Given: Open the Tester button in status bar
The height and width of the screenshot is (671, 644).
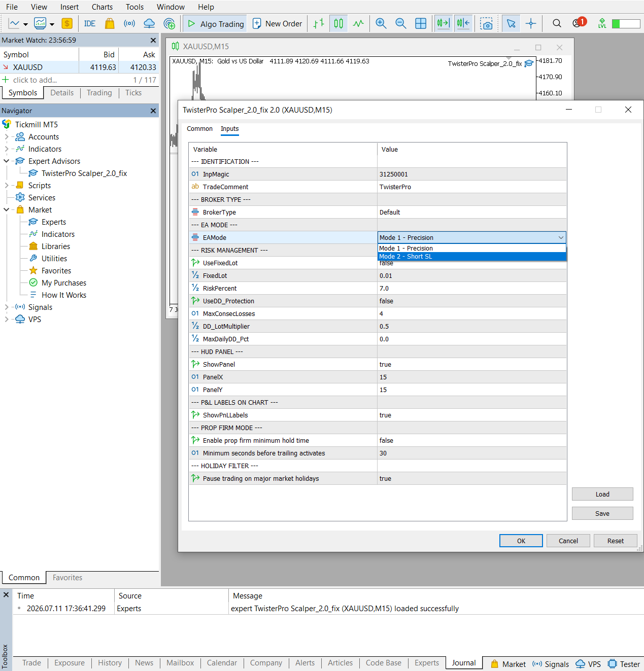Looking at the screenshot, I should (x=624, y=664).
